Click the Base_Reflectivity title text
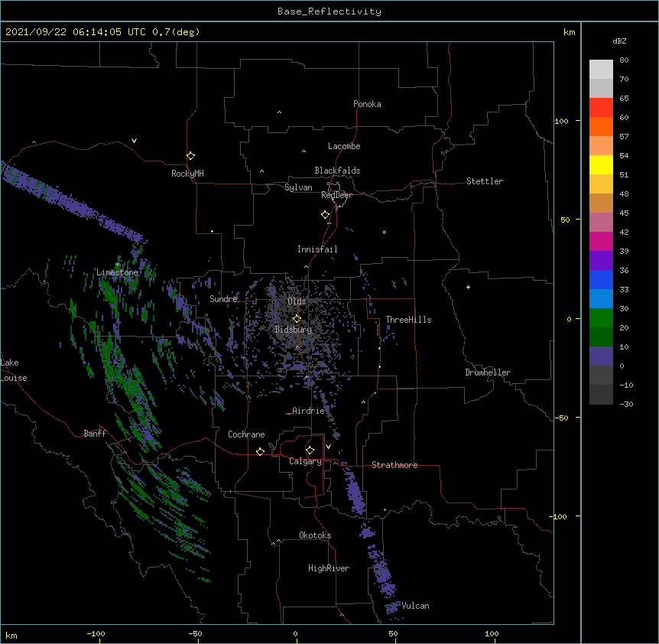 pos(329,11)
